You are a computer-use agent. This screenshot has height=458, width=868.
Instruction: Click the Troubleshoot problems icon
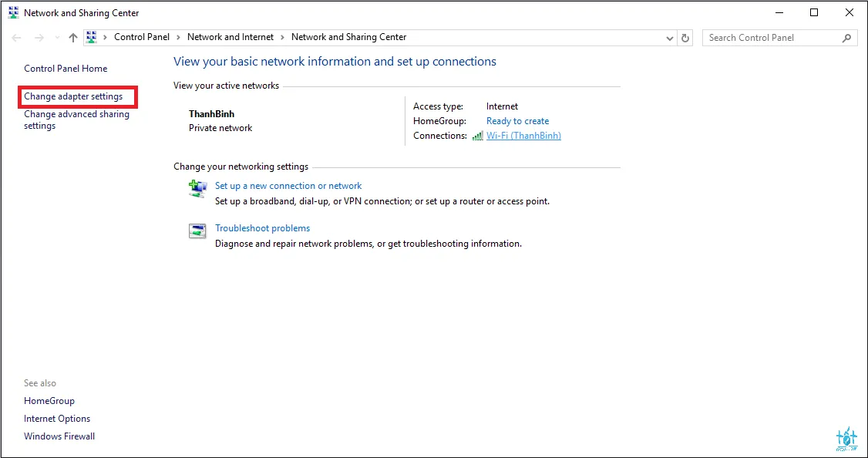tap(197, 231)
